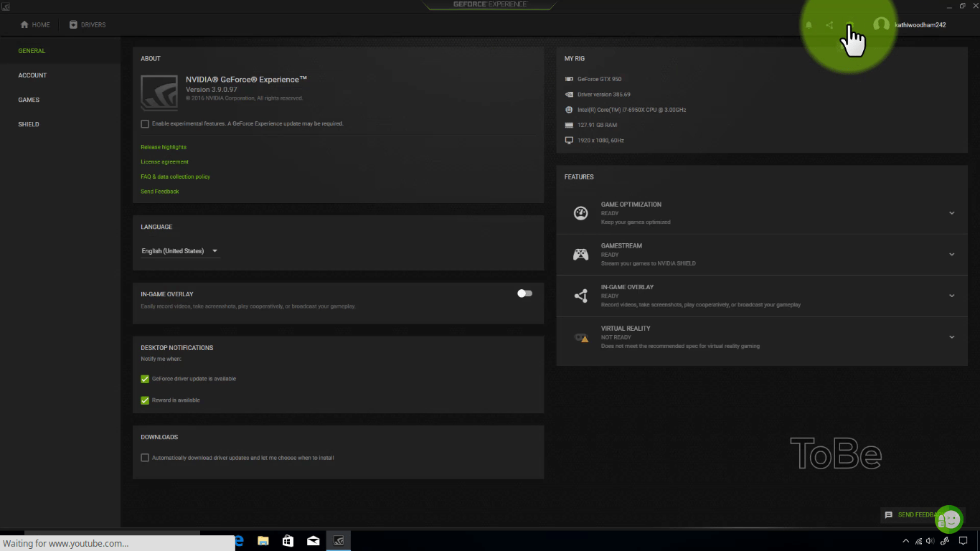Viewport: 980px width, 551px height.
Task: Go to the HOME tab
Action: pos(35,25)
